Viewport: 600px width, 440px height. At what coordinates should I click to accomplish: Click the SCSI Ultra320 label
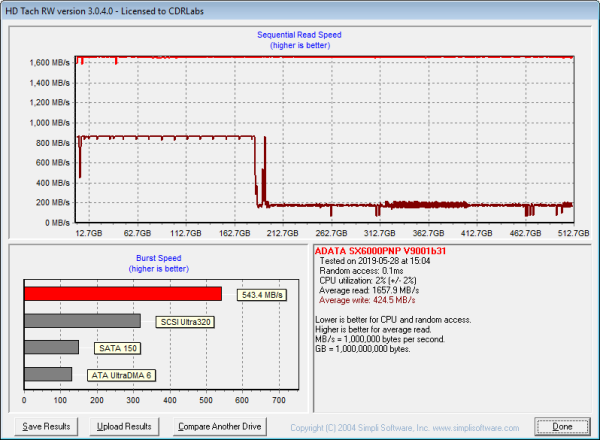[x=185, y=322]
